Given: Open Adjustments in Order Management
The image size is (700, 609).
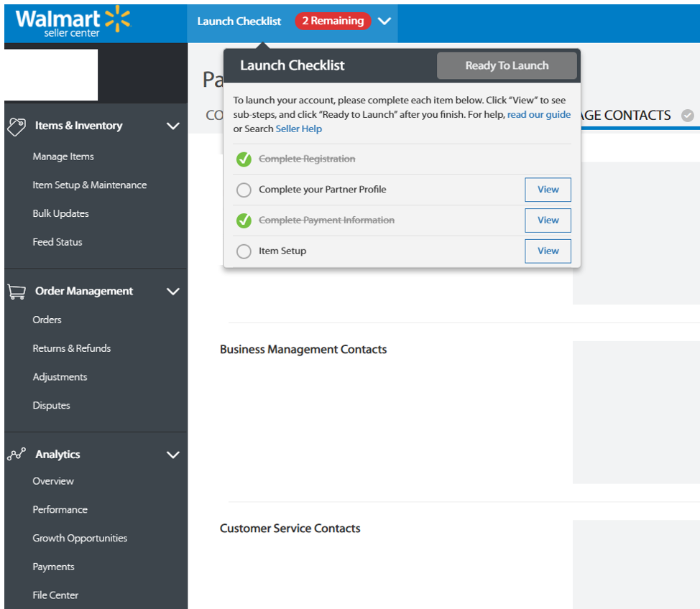Looking at the screenshot, I should [x=60, y=377].
